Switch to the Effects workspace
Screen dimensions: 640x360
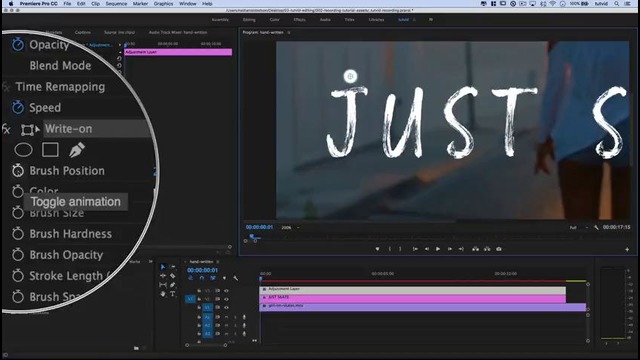299,20
